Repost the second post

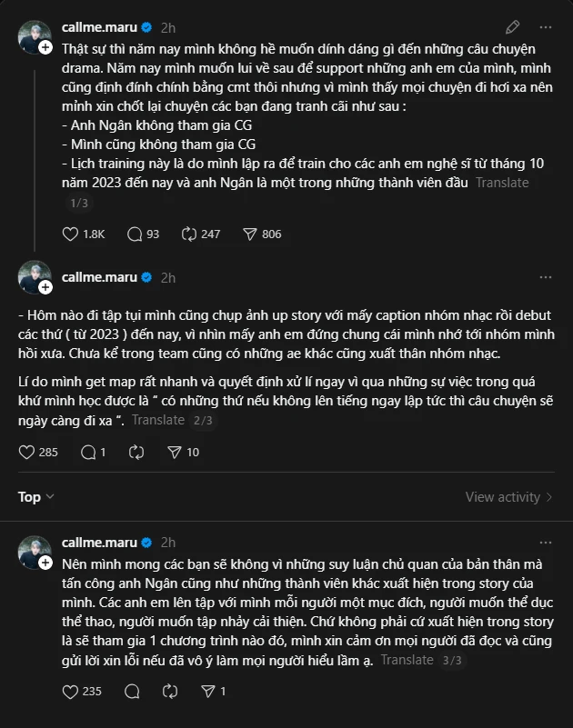click(x=137, y=452)
